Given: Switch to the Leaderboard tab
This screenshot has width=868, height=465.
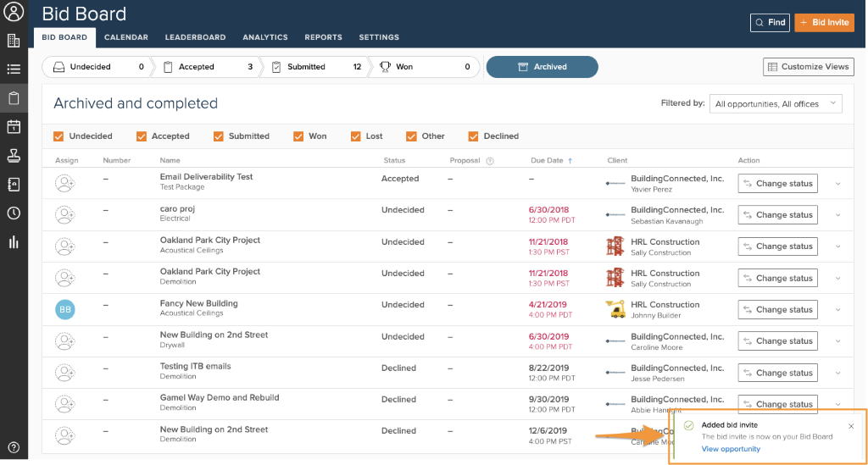Looking at the screenshot, I should coord(195,37).
